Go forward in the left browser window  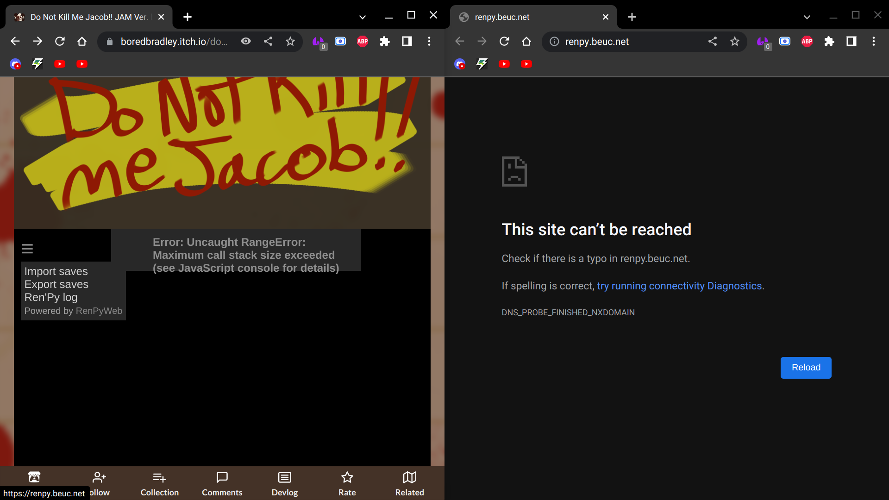[37, 41]
